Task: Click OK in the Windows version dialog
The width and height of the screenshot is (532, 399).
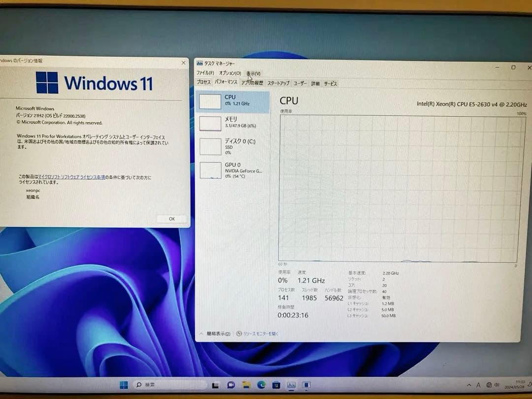Action: [x=171, y=219]
